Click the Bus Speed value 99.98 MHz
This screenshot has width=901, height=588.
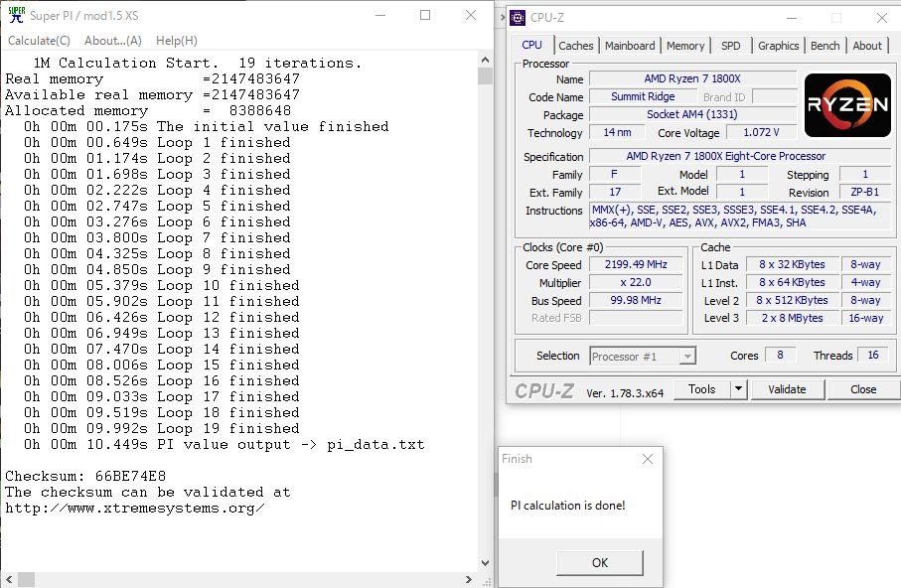click(x=636, y=300)
